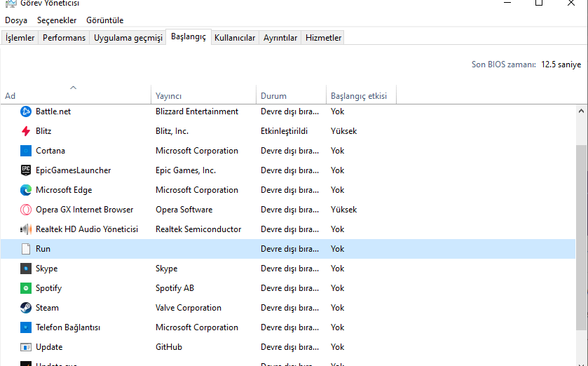The height and width of the screenshot is (366, 588).
Task: Click the Skype app icon
Action: (x=25, y=269)
